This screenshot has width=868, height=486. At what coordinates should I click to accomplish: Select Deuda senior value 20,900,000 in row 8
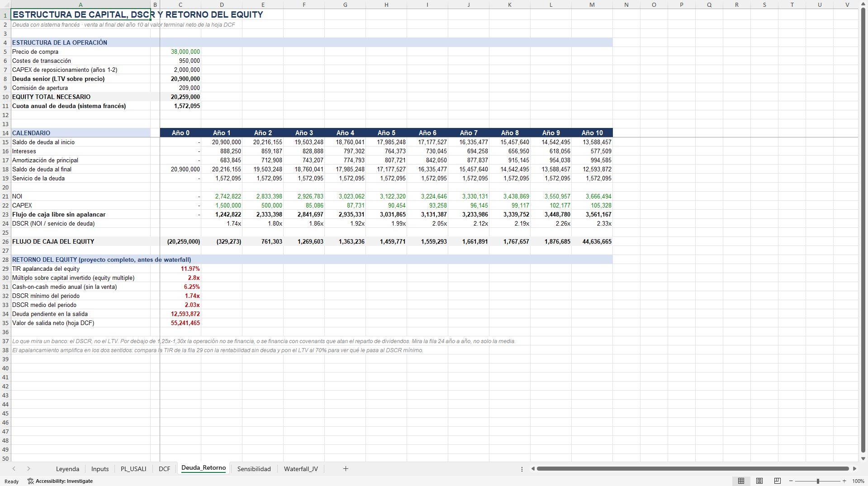180,79
